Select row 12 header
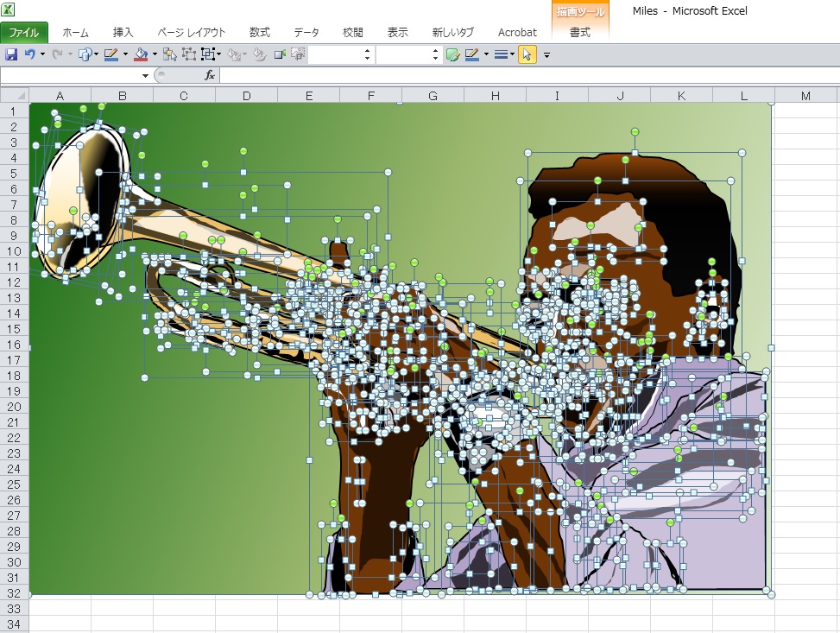The width and height of the screenshot is (840, 633). (x=14, y=282)
